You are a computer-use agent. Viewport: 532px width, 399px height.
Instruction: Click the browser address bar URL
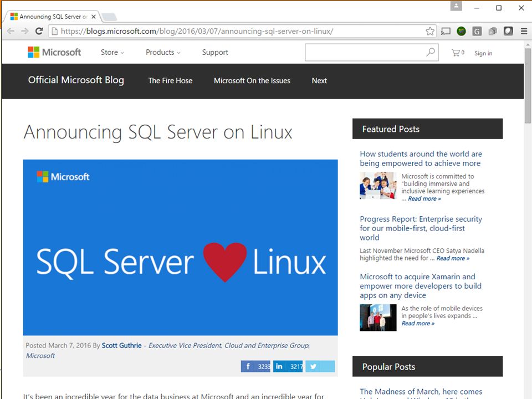click(x=197, y=31)
